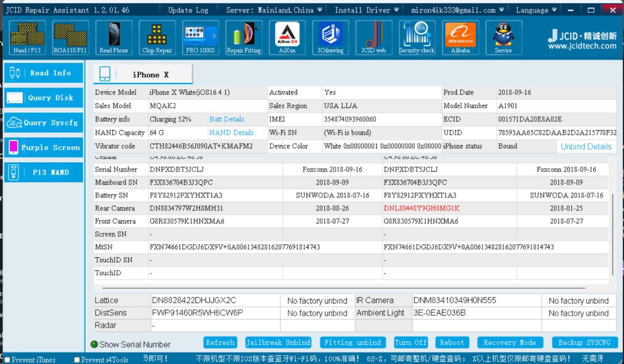The width and height of the screenshot is (624, 364).
Task: Select the DistSens serial FWP91460R5WH6CW6P
Action: click(197, 313)
